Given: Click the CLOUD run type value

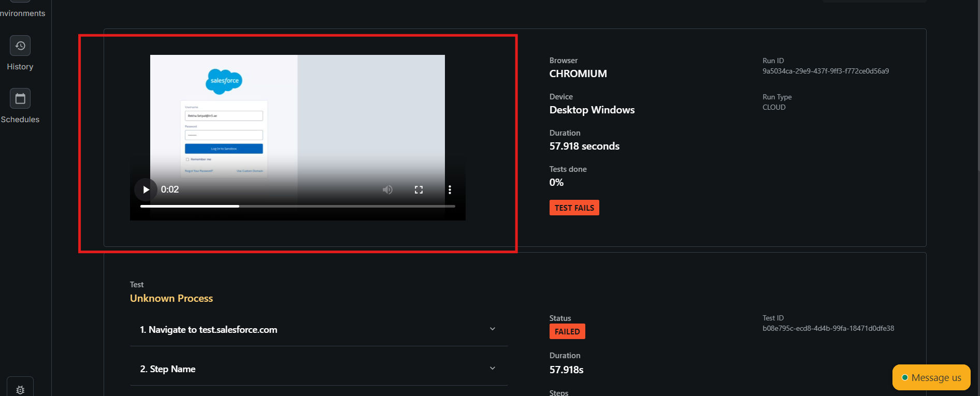Looking at the screenshot, I should (774, 107).
